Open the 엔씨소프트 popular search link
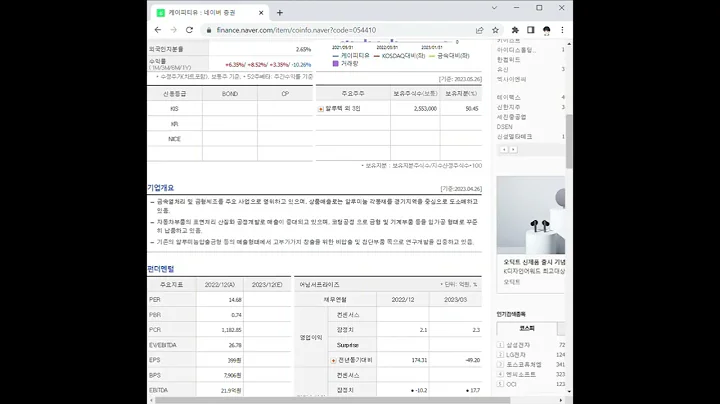The image size is (720, 404). pyautogui.click(x=521, y=375)
